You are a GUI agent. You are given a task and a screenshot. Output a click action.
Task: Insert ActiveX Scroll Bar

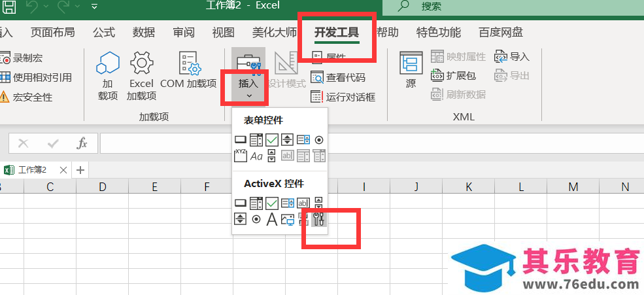[318, 203]
